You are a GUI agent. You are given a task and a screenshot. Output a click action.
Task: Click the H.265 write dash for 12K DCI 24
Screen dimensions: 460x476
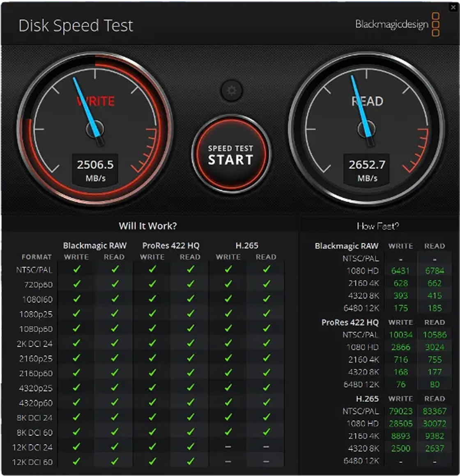[228, 447]
